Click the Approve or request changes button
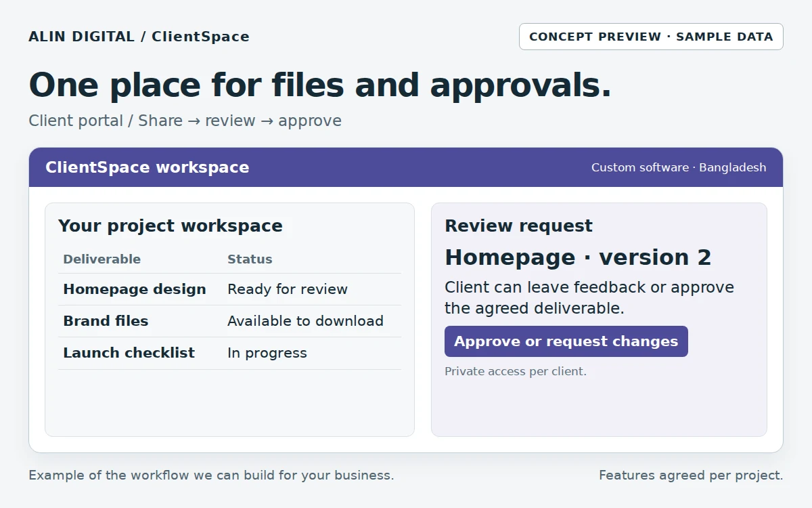The width and height of the screenshot is (812, 508). [x=566, y=341]
